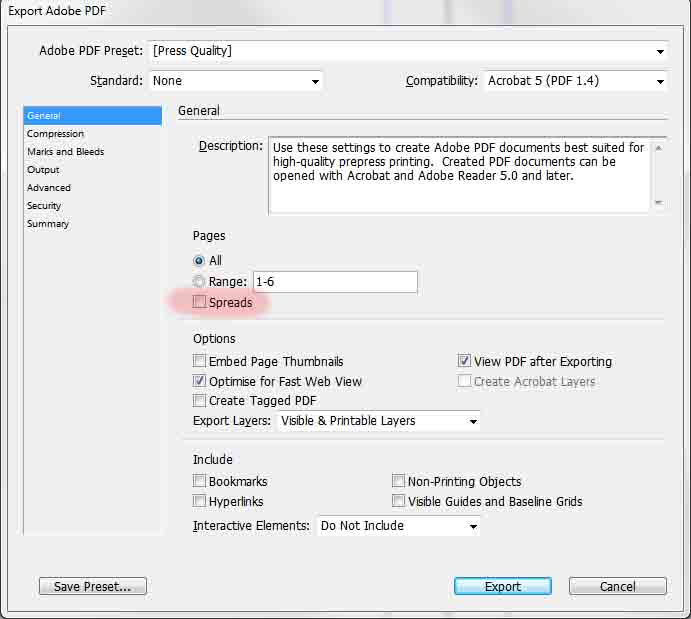Screen dimensions: 691x619
Task: Check the Bookmarks option
Action: click(199, 481)
